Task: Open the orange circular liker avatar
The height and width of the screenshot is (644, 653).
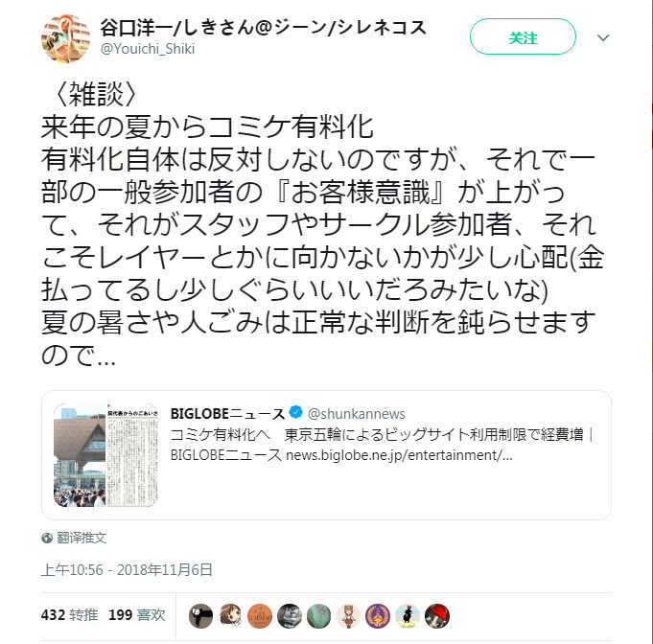Action: 260,616
